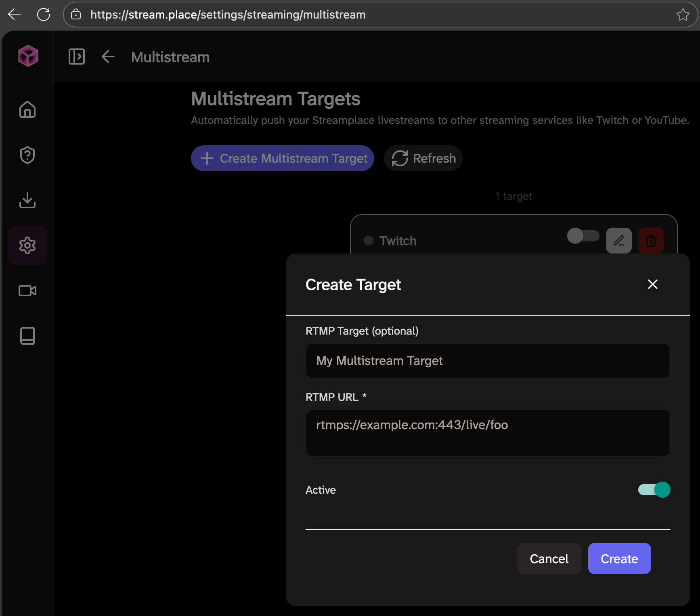Disable the Active toggle in dialog
Viewport: 700px width, 616px height.
[654, 490]
